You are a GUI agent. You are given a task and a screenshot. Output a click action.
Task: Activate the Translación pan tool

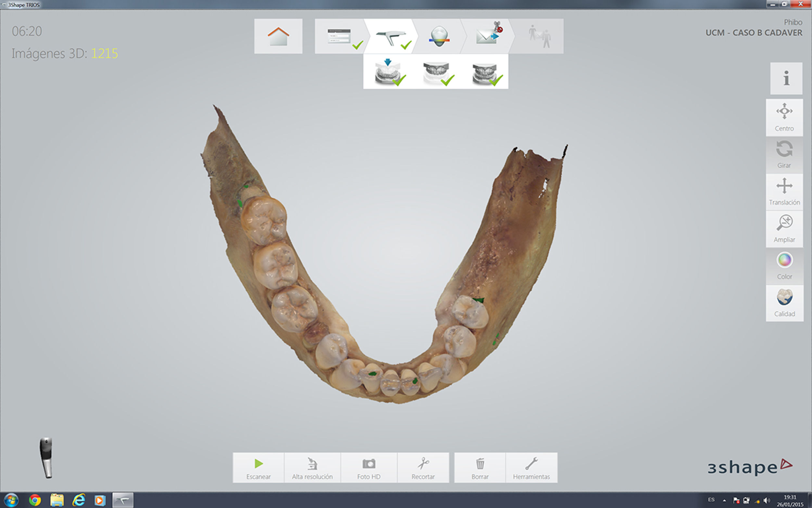(x=784, y=191)
